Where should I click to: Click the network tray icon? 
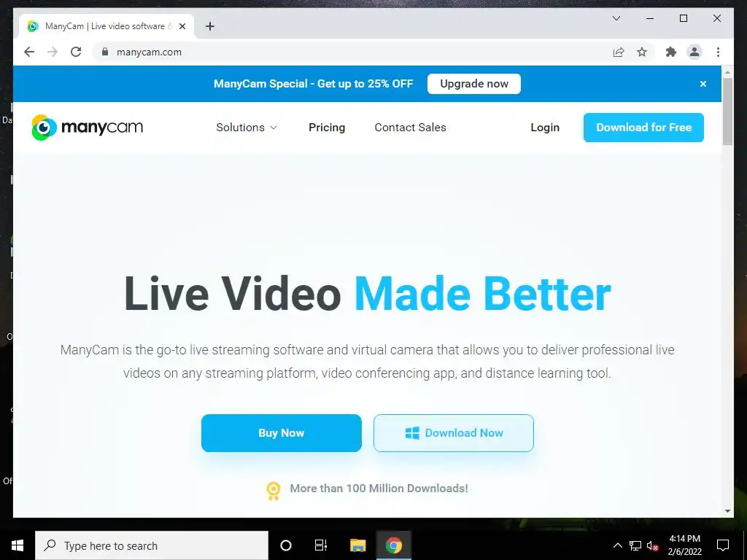point(635,545)
